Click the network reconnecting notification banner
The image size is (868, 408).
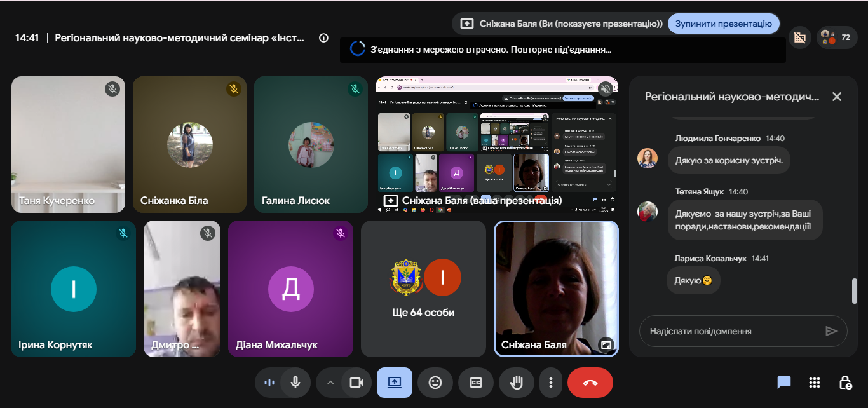click(x=562, y=49)
